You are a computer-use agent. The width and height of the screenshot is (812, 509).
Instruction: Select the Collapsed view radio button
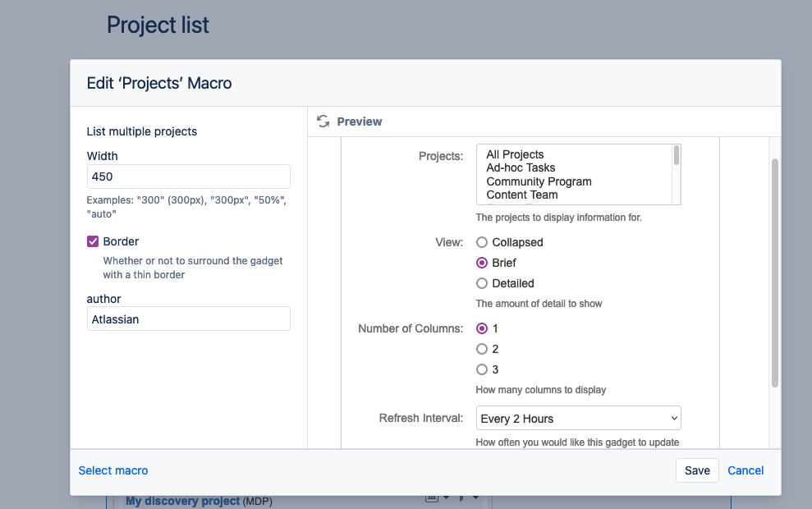(482, 242)
